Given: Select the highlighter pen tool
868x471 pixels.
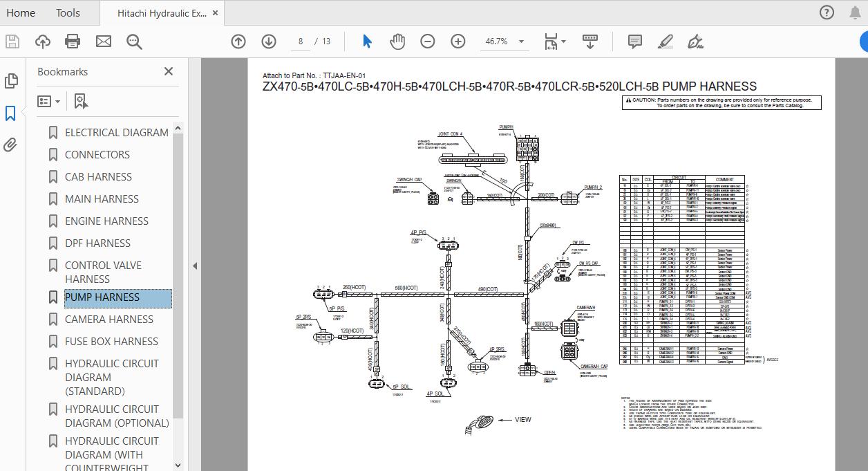Looking at the screenshot, I should [665, 41].
